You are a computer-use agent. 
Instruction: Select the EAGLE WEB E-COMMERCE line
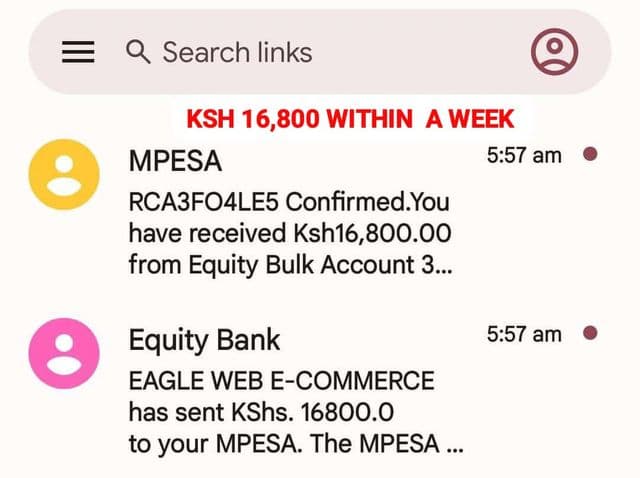pos(281,381)
